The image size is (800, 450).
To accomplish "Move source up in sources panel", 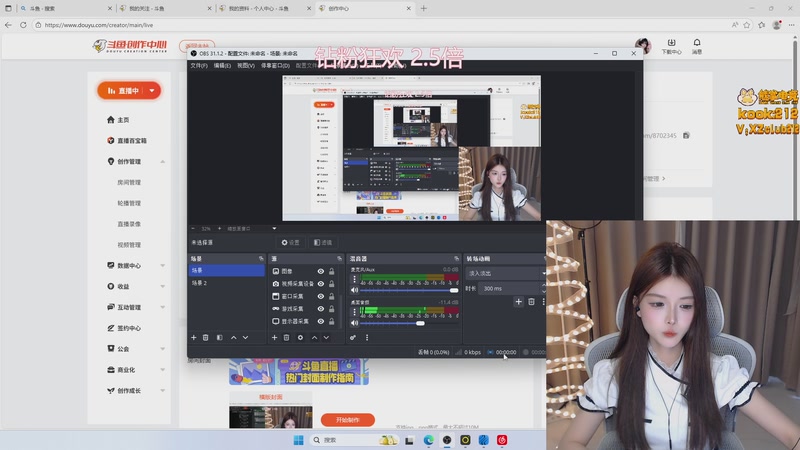I will (314, 338).
